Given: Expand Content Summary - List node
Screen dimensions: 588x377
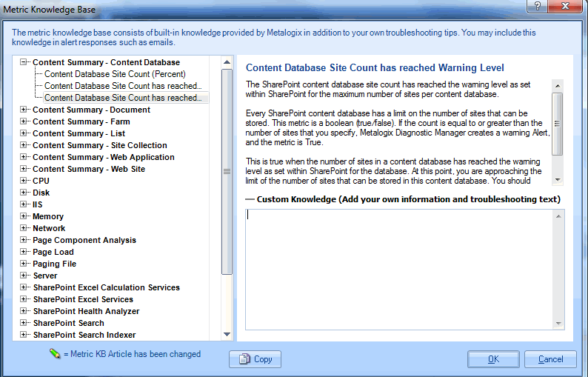Looking at the screenshot, I should (23, 133).
